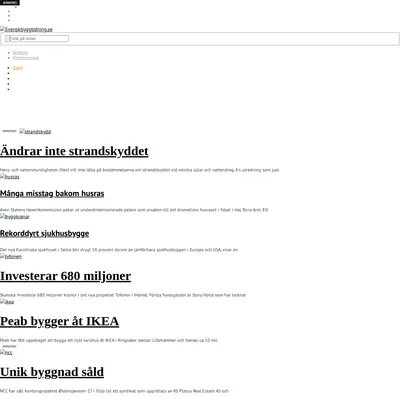Click the husras image placeholder
Viewport: 400px width, 400px height.
click(x=10, y=177)
